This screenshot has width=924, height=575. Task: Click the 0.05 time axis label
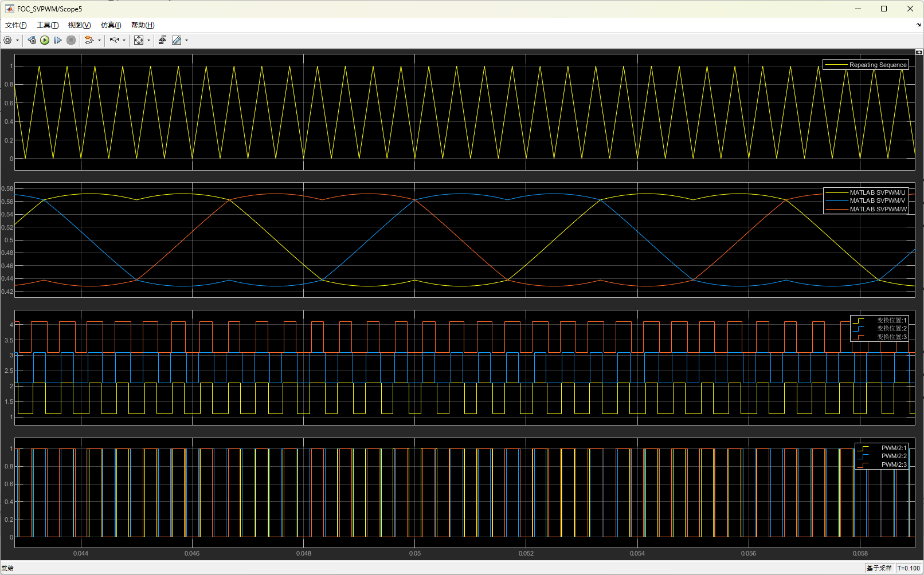click(415, 553)
